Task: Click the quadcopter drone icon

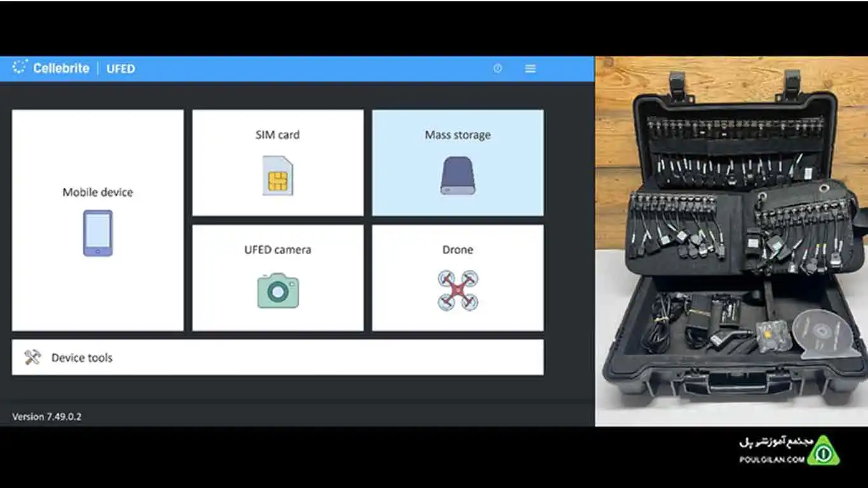Action: click(x=458, y=290)
